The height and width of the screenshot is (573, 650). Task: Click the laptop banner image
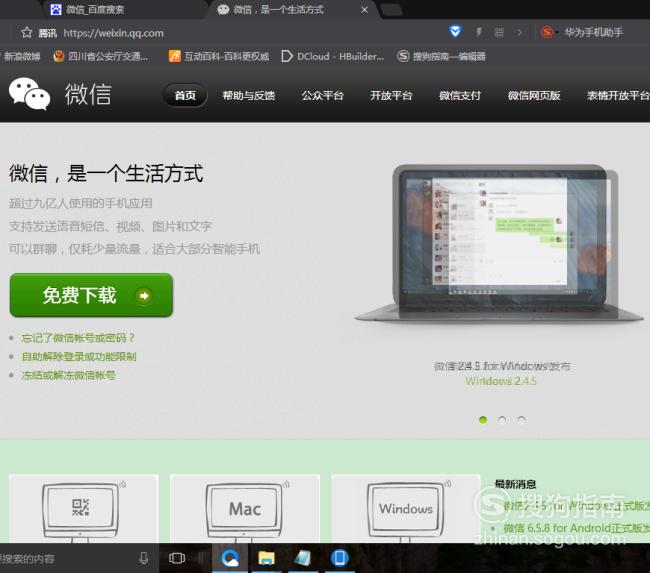[x=500, y=243]
